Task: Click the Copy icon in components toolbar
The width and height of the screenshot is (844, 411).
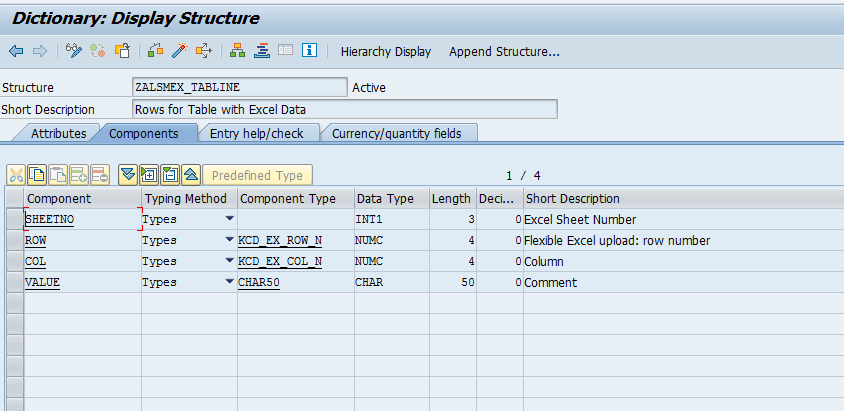Action: pyautogui.click(x=37, y=175)
